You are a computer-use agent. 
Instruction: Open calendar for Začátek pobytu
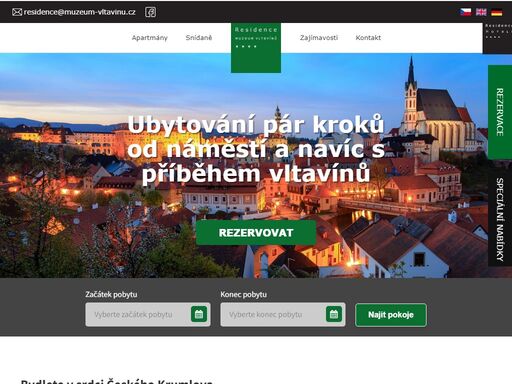pyautogui.click(x=199, y=314)
